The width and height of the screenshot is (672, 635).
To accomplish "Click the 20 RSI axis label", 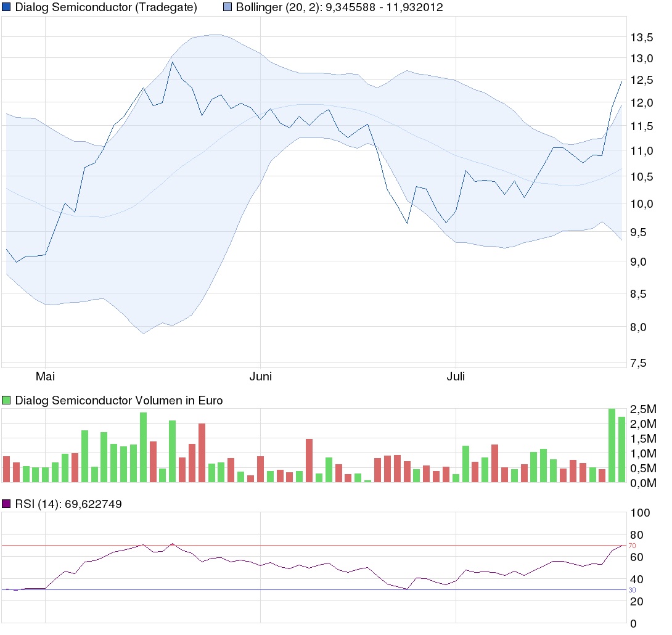I will coord(637,602).
